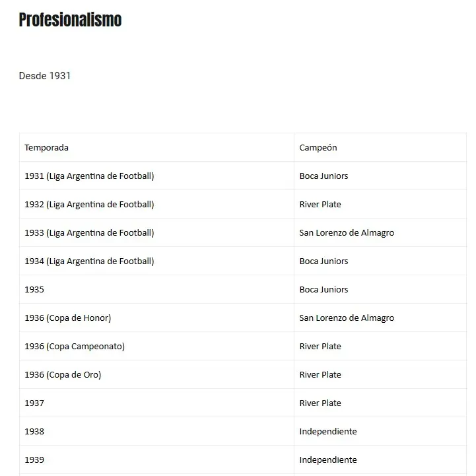Select Independiente in the 1938 row
476x476 pixels.
pos(328,432)
